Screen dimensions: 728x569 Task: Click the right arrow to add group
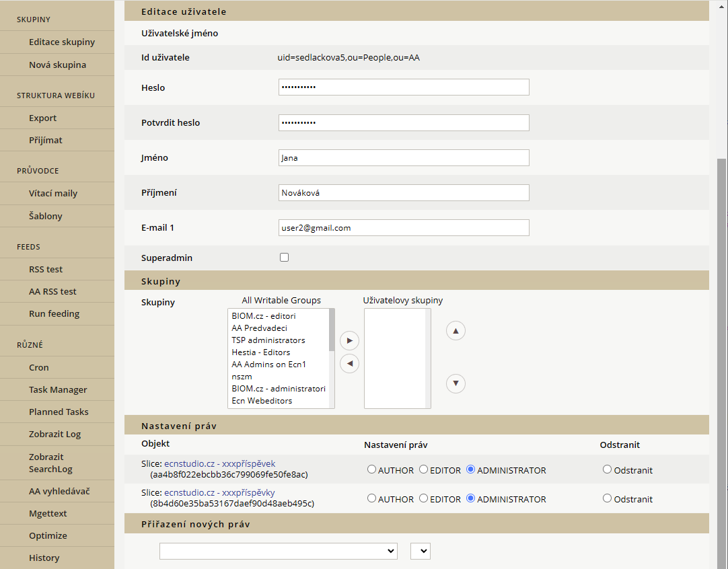[x=349, y=340]
